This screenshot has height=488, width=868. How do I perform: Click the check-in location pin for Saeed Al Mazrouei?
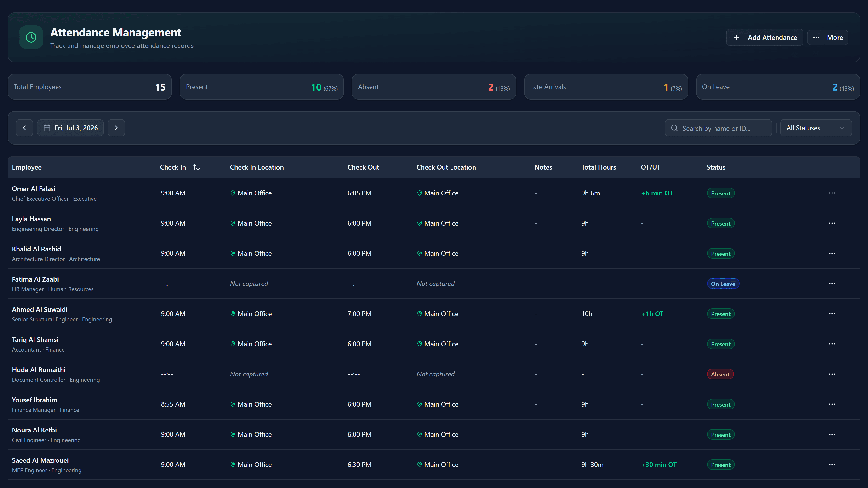pos(233,465)
